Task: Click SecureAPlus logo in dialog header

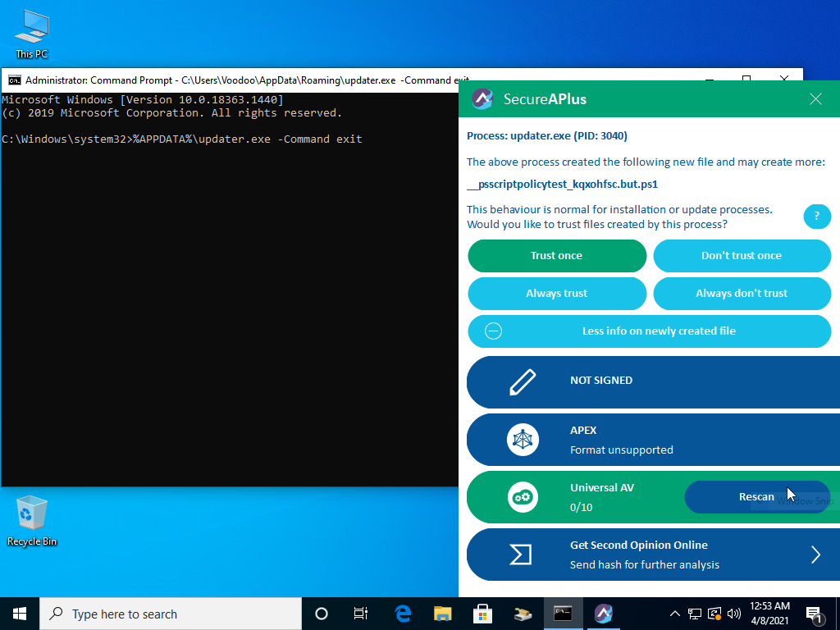Action: (482, 99)
